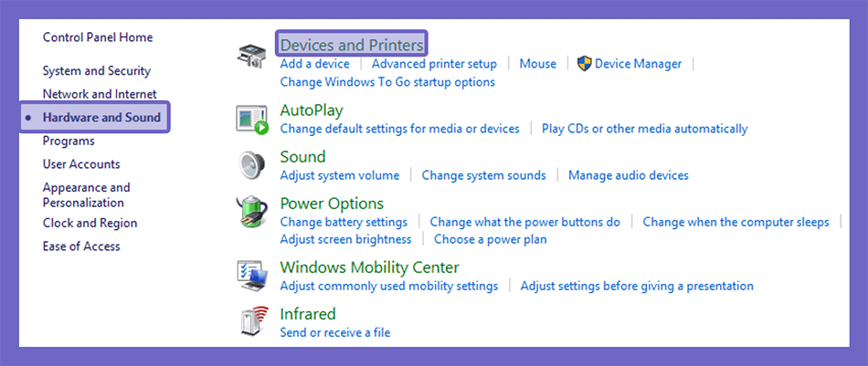Select Hardware and Sound in sidebar
The image size is (868, 366).
(x=101, y=117)
